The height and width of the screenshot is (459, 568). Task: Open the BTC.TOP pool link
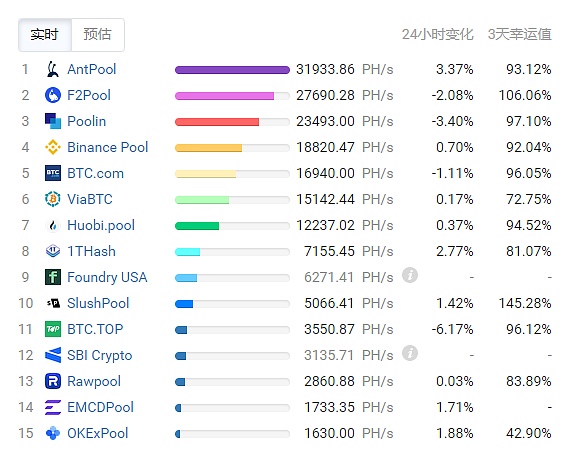pyautogui.click(x=95, y=329)
